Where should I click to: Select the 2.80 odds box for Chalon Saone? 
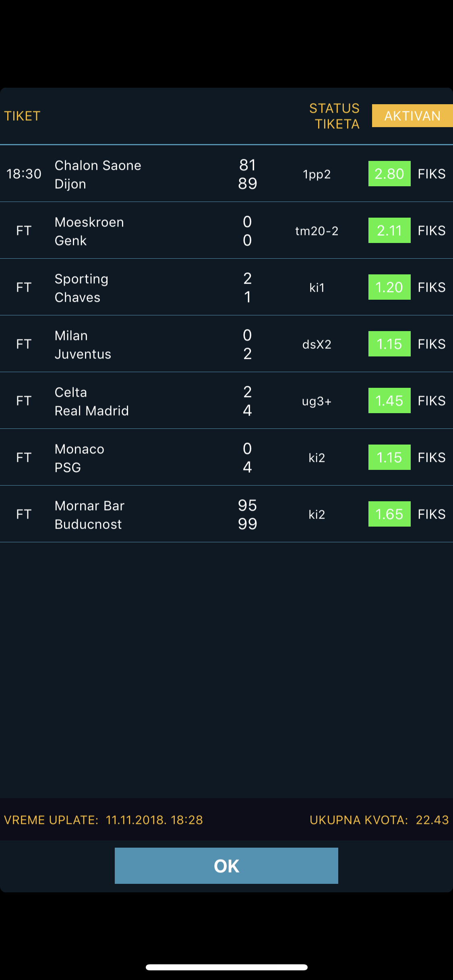click(389, 174)
